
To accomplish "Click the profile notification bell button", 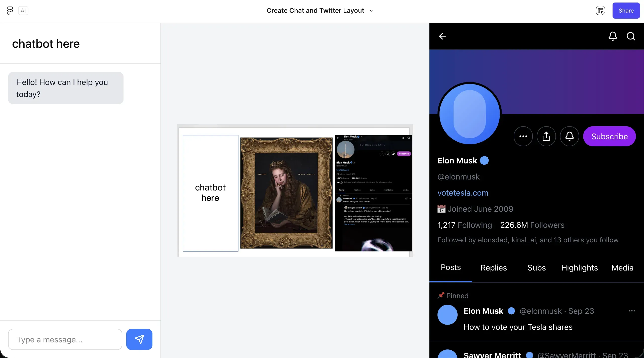I will tap(570, 136).
